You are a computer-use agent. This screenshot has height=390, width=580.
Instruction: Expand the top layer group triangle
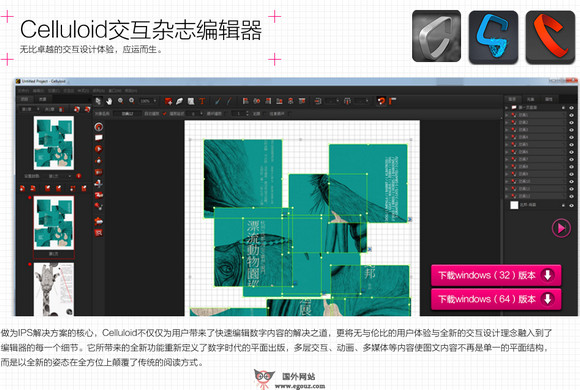click(507, 108)
